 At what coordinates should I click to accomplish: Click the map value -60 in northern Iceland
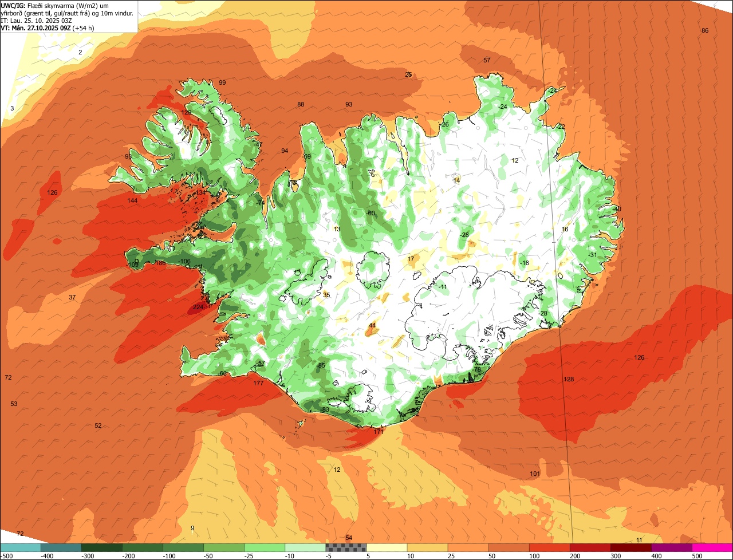pyautogui.click(x=371, y=214)
